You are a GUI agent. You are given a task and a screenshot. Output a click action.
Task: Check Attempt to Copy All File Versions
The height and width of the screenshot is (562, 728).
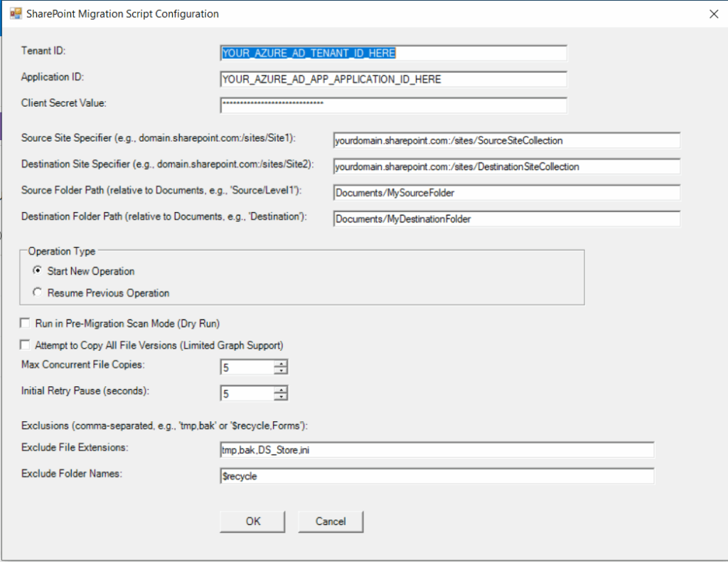26,345
